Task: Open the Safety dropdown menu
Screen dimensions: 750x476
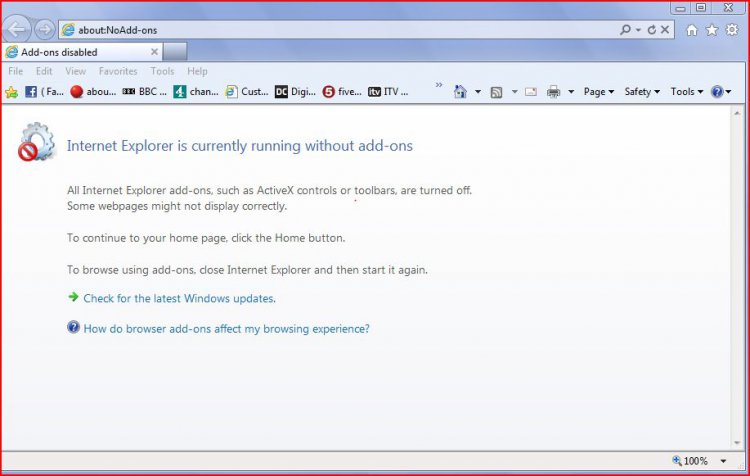Action: (642, 92)
